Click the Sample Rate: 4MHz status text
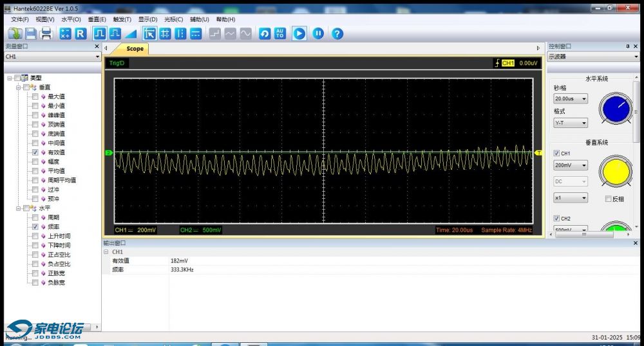644x346 pixels. 506,230
